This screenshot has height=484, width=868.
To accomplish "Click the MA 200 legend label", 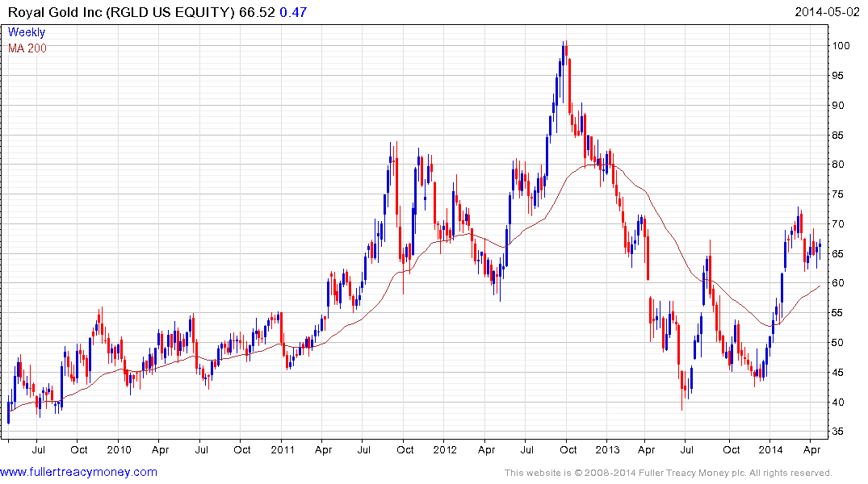I will click(x=27, y=48).
